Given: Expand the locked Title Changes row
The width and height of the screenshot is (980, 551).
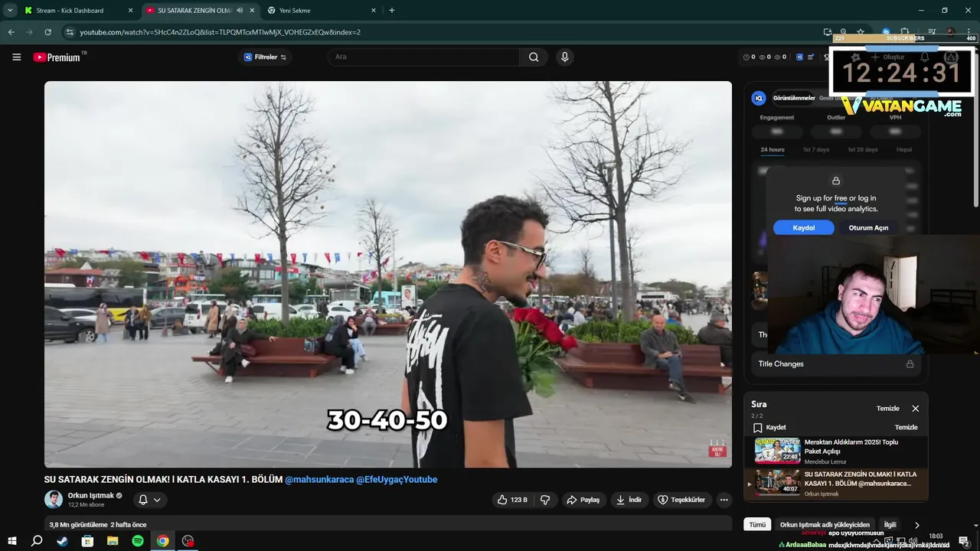Looking at the screenshot, I should pyautogui.click(x=836, y=364).
